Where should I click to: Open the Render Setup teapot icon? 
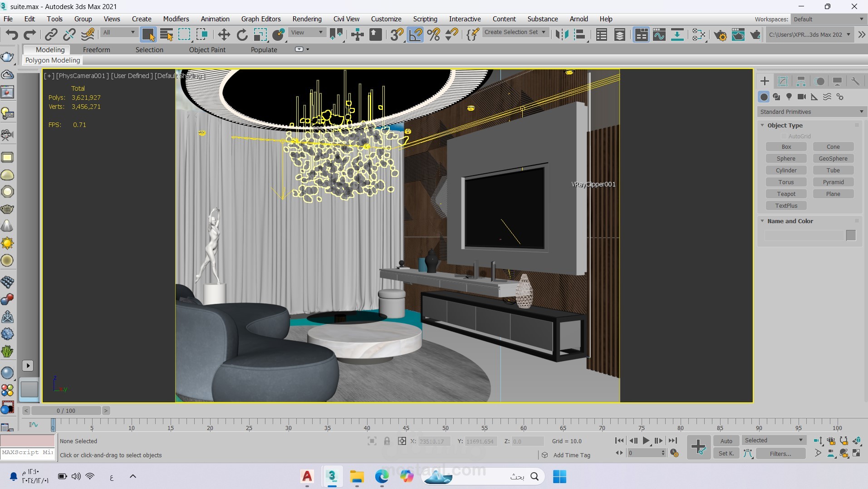tap(720, 34)
